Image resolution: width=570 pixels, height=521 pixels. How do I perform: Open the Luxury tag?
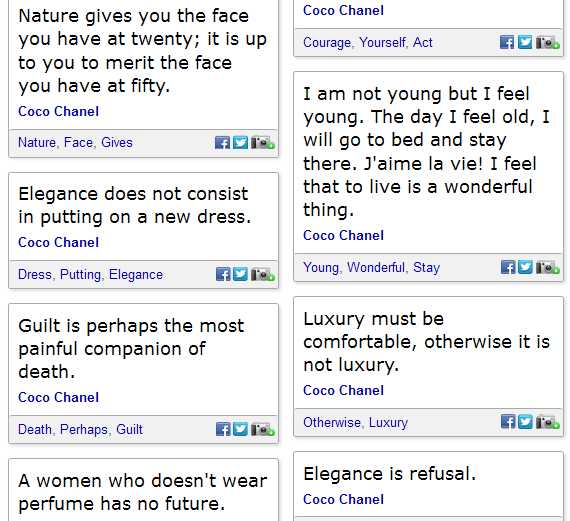pos(388,422)
